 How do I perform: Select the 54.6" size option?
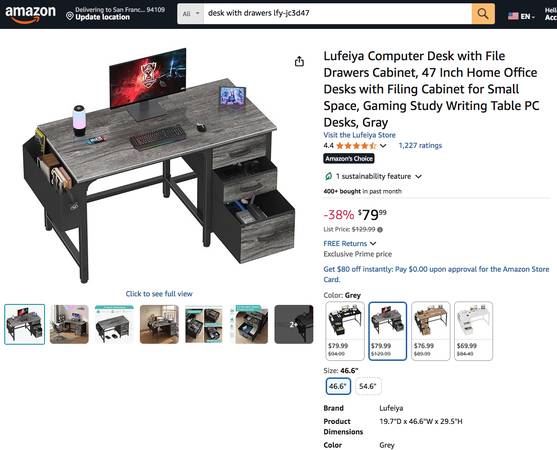[x=368, y=386]
